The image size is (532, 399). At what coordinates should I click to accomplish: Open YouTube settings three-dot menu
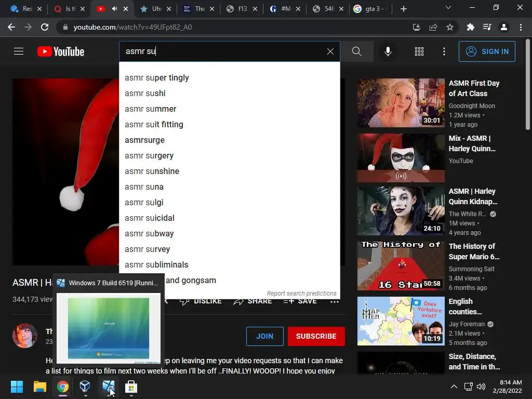coord(444,51)
